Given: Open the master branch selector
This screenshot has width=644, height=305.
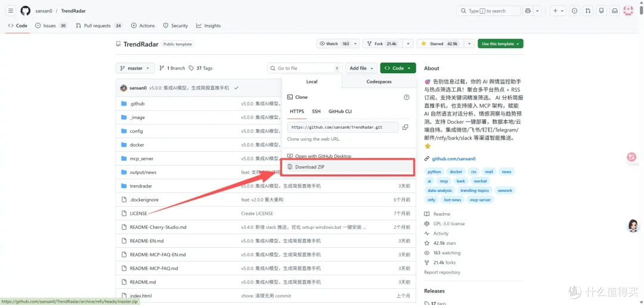Looking at the screenshot, I should (135, 68).
